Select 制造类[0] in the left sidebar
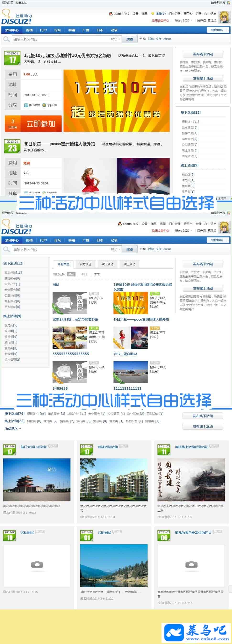Screen dimensions: 232x644 click(x=11, y=354)
